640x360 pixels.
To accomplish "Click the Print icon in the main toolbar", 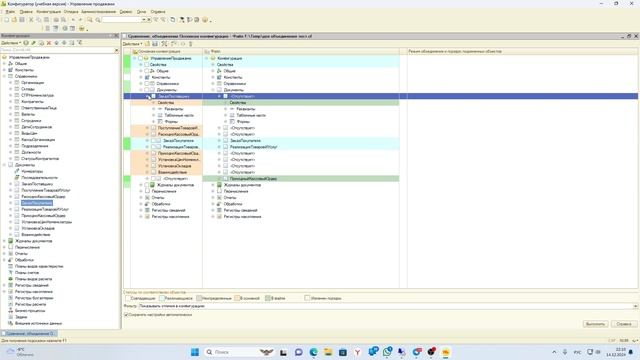I will pos(56,20).
